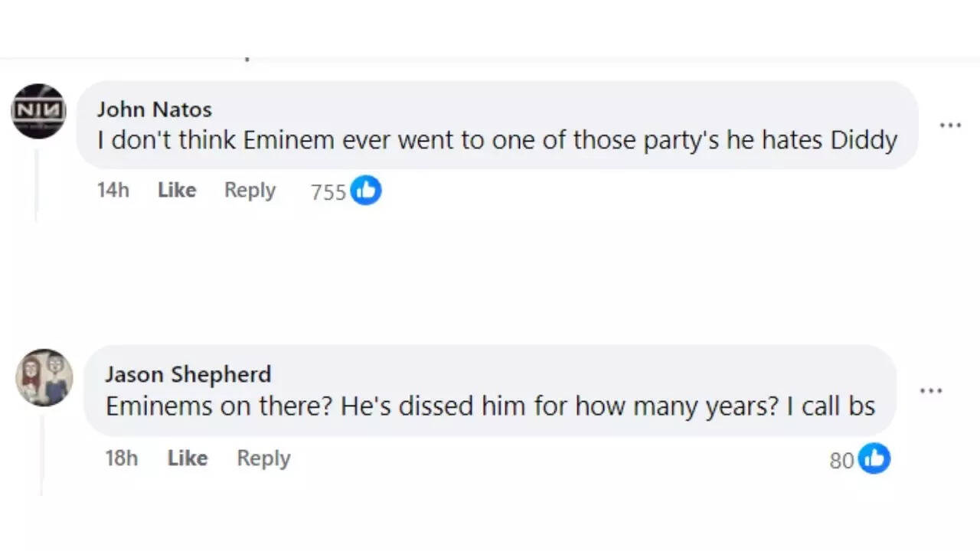
Task: Like Jason Shepherd's comment
Action: point(188,458)
